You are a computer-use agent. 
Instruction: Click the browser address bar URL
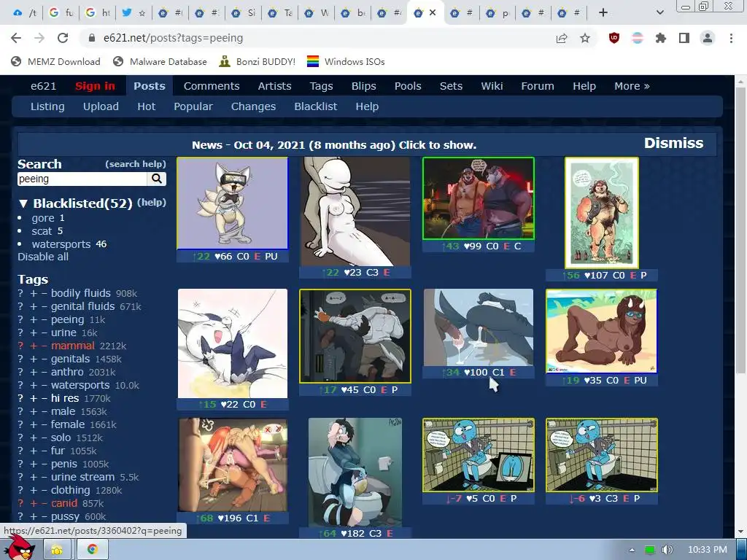pos(174,38)
